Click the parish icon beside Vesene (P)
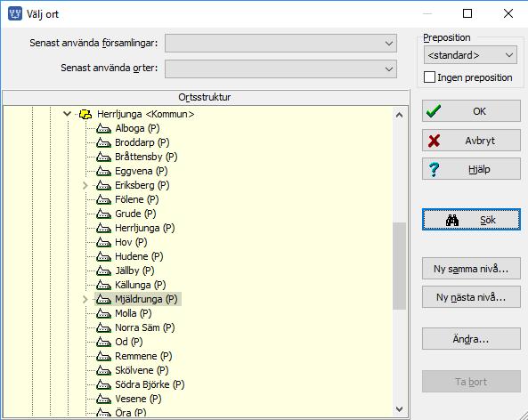528x420 pixels. [x=103, y=399]
